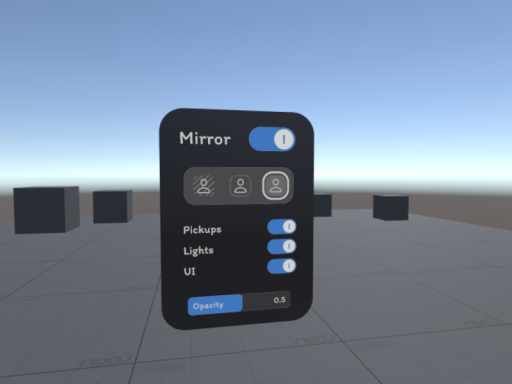Screen dimensions: 512x384
Task: Click the Opacity value 0.5
Action: tap(279, 300)
